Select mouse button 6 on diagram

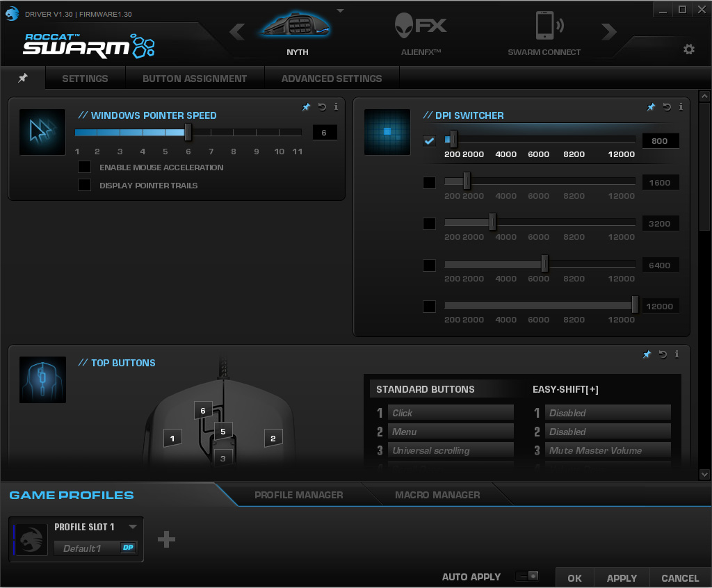coord(203,411)
